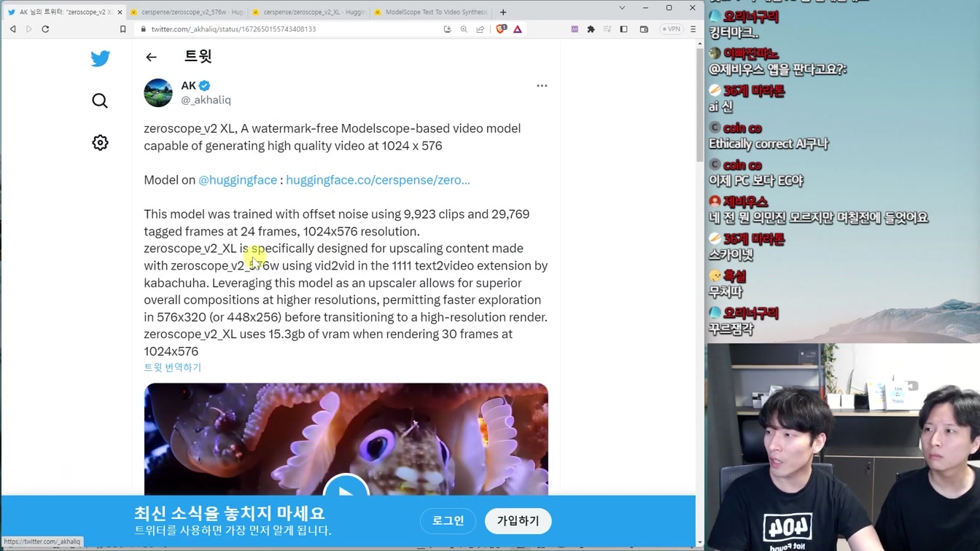The image size is (980, 551).
Task: Open the @huggingface mention link
Action: pos(238,180)
